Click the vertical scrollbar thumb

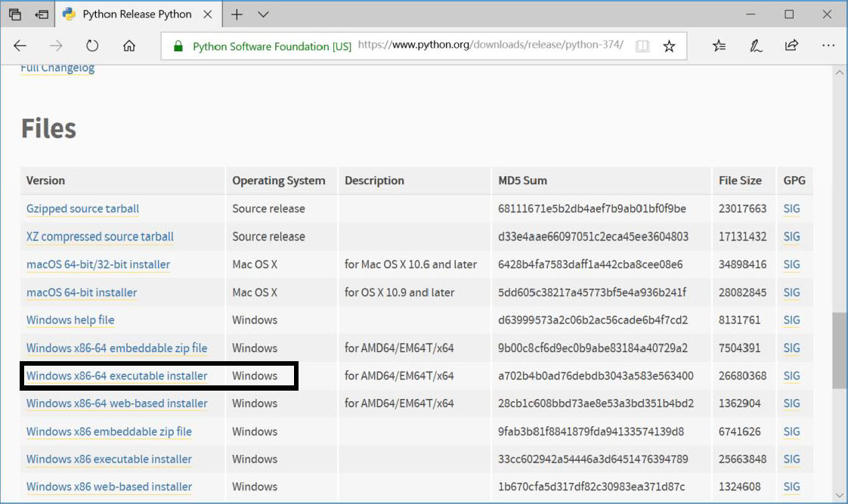click(838, 351)
